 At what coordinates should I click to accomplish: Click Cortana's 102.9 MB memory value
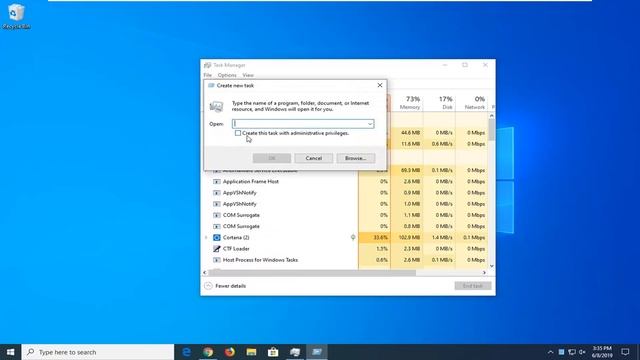tap(410, 238)
